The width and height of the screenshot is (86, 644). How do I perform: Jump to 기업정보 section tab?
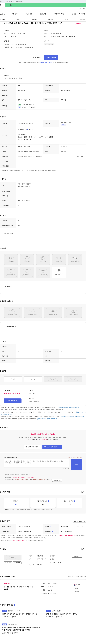tap(83, 19)
